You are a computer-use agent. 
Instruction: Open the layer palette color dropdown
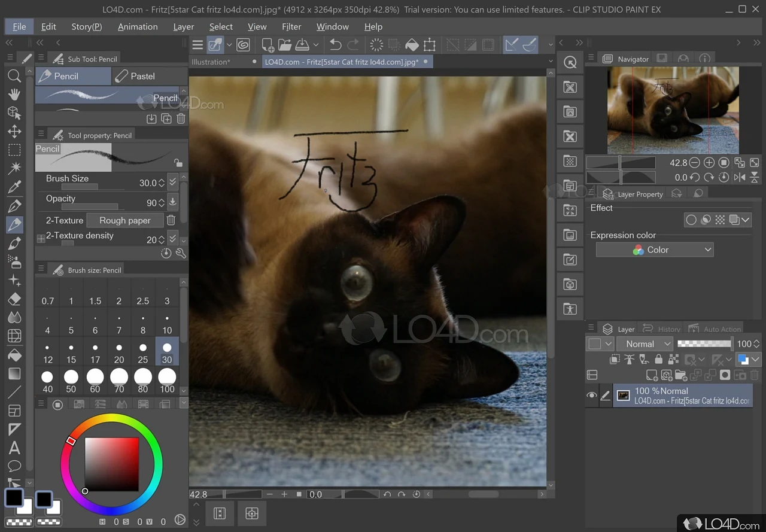click(600, 344)
